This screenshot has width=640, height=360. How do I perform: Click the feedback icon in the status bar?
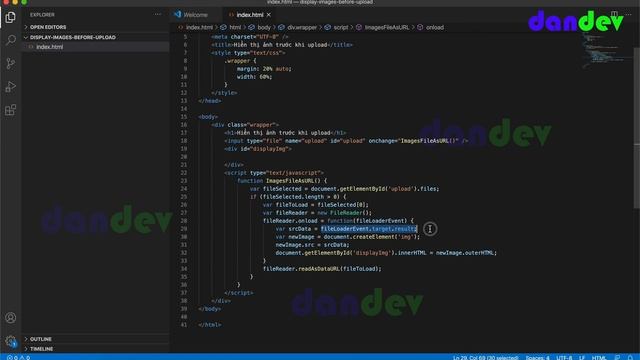617,358
